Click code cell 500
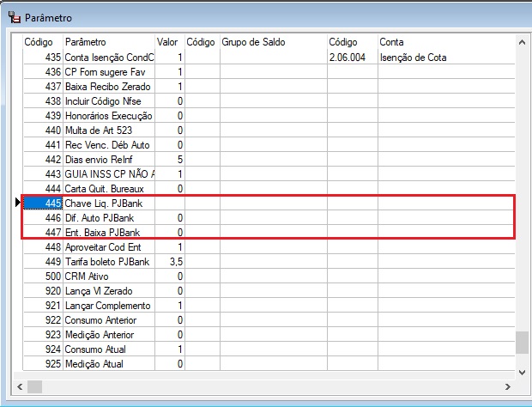The width and height of the screenshot is (532, 407). click(x=43, y=276)
